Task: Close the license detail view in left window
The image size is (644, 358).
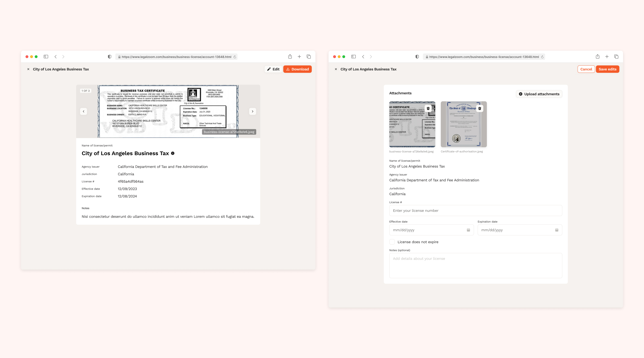Action: pyautogui.click(x=28, y=69)
